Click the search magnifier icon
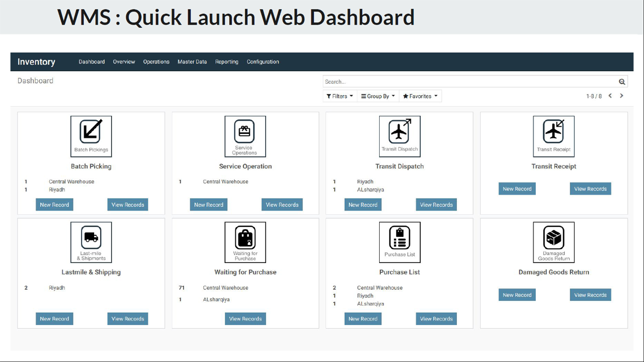This screenshot has height=362, width=644. (x=622, y=82)
